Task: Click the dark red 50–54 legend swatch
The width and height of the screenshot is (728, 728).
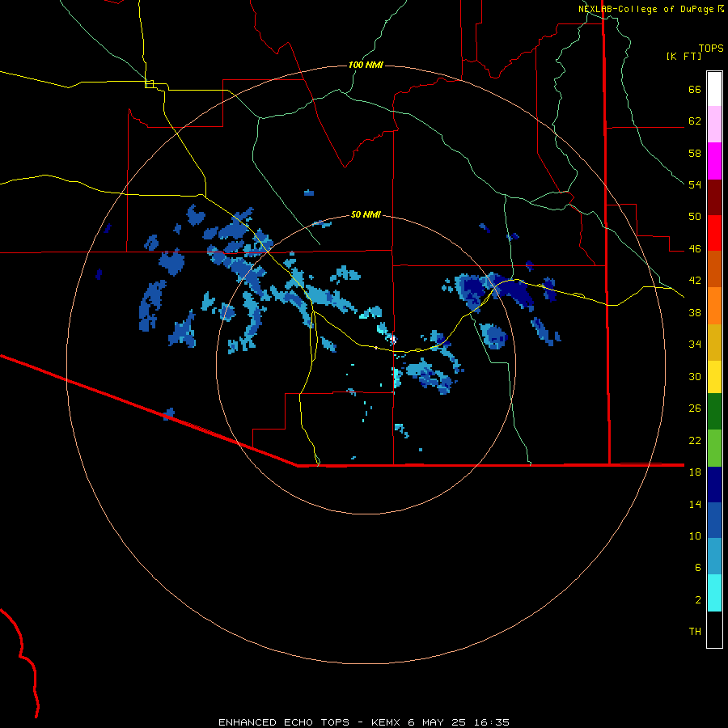Action: (714, 197)
